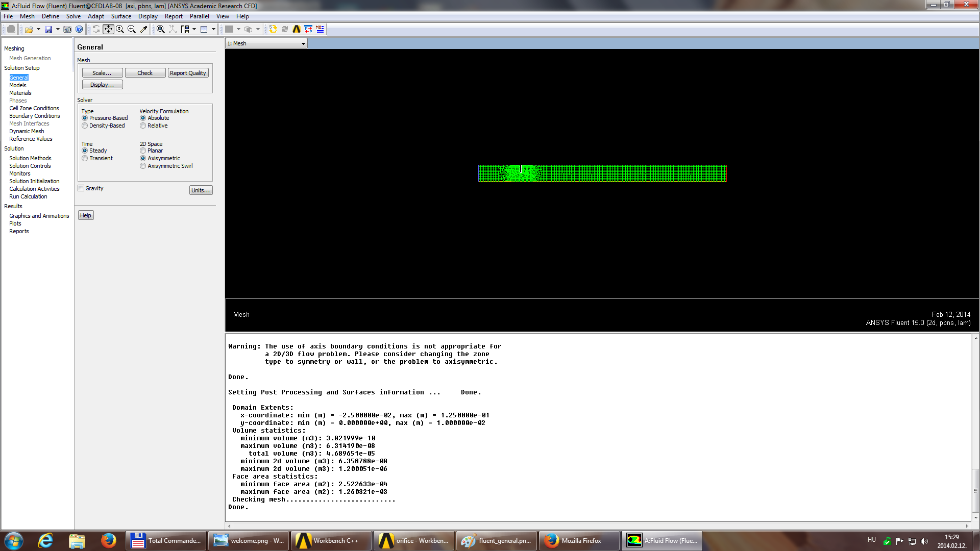
Task: Click the Check mesh button
Action: pyautogui.click(x=145, y=73)
